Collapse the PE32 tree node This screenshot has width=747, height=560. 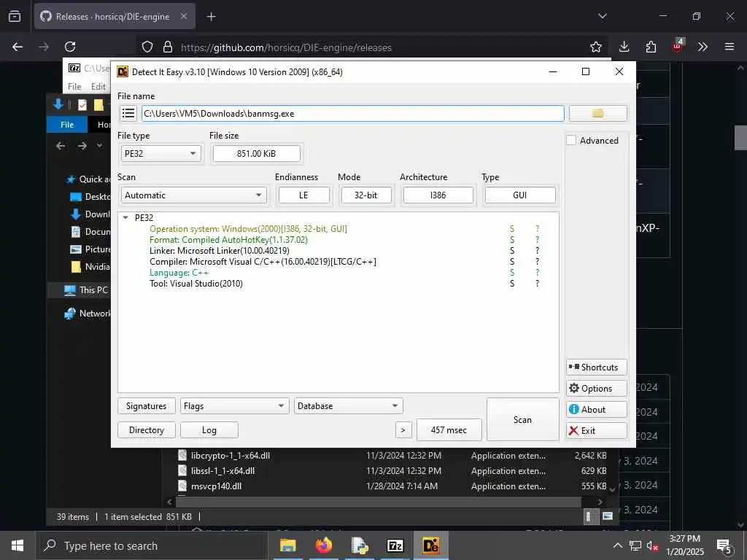click(x=125, y=217)
